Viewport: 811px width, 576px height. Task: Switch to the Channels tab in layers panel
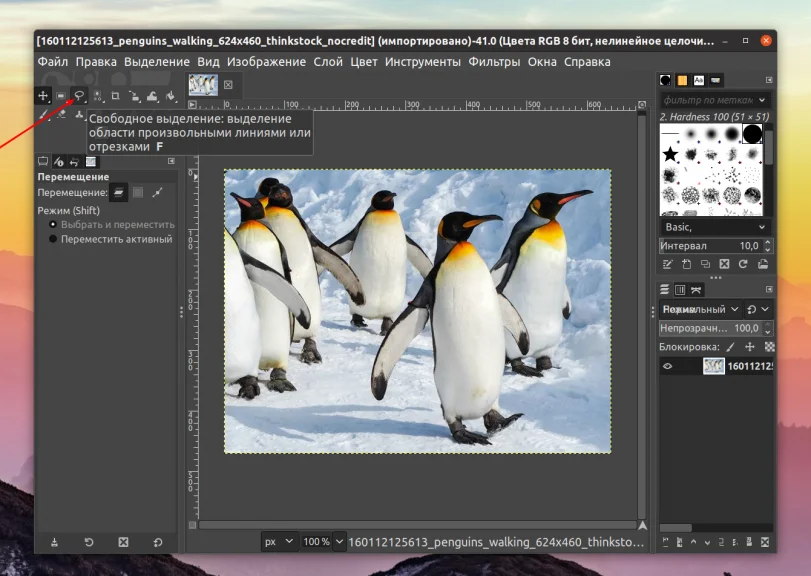click(x=679, y=289)
